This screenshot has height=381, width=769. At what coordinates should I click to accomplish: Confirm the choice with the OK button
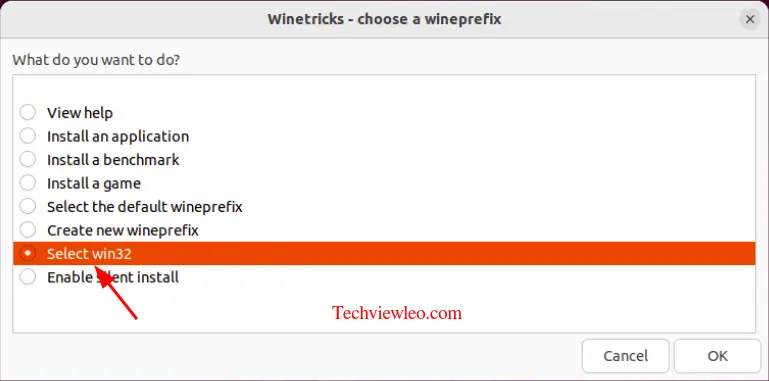coord(717,356)
